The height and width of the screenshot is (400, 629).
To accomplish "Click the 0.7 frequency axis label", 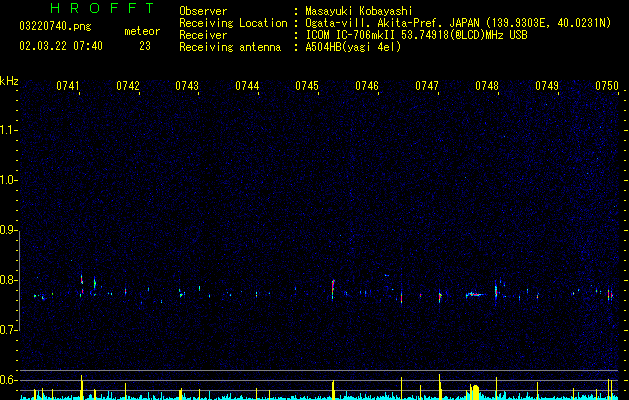I will pyautogui.click(x=8, y=330).
